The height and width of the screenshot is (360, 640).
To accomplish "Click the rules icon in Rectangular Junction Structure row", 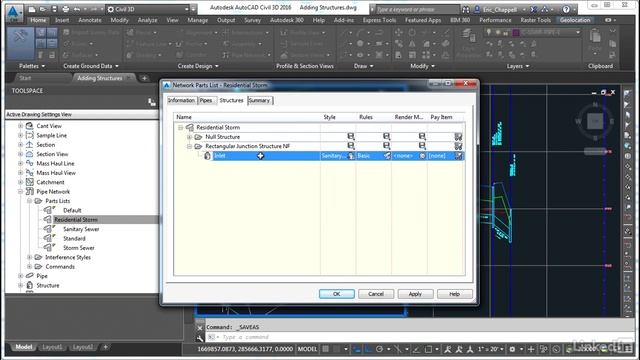I will 386,146.
